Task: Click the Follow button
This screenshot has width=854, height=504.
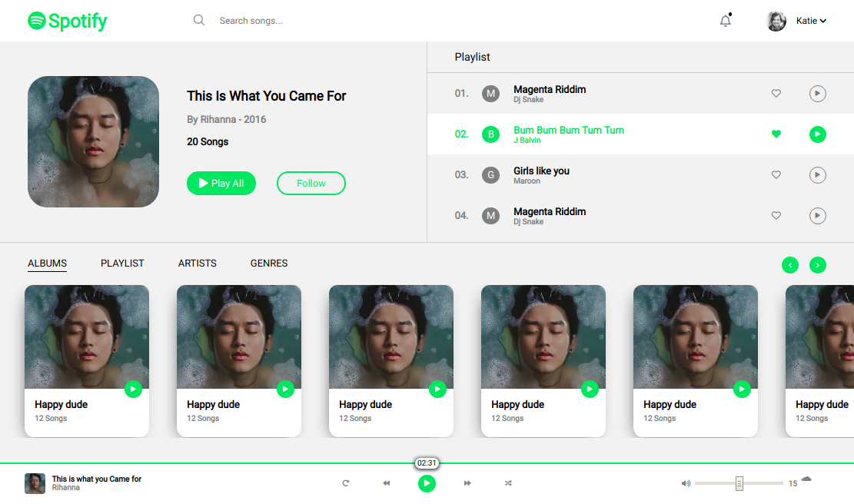Action: click(311, 184)
